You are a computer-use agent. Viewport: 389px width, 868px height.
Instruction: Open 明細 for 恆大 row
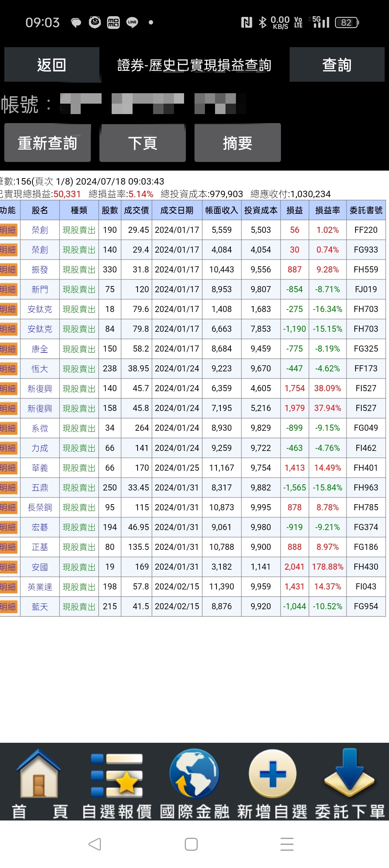coord(9,369)
